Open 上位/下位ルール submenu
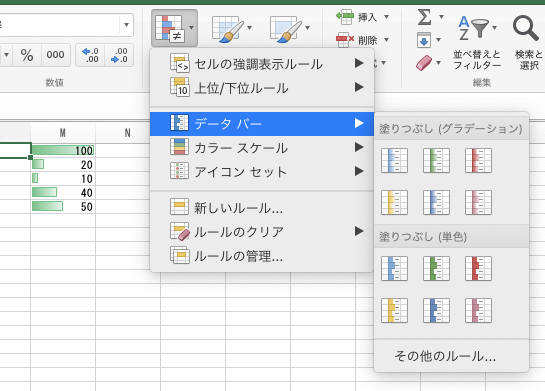Image resolution: width=545 pixels, height=391 pixels. [x=262, y=88]
